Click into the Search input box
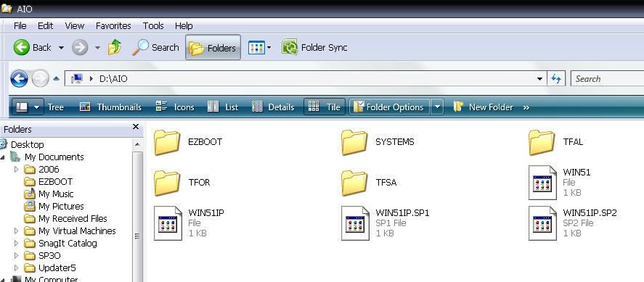The height and width of the screenshot is (282, 644). [x=607, y=79]
